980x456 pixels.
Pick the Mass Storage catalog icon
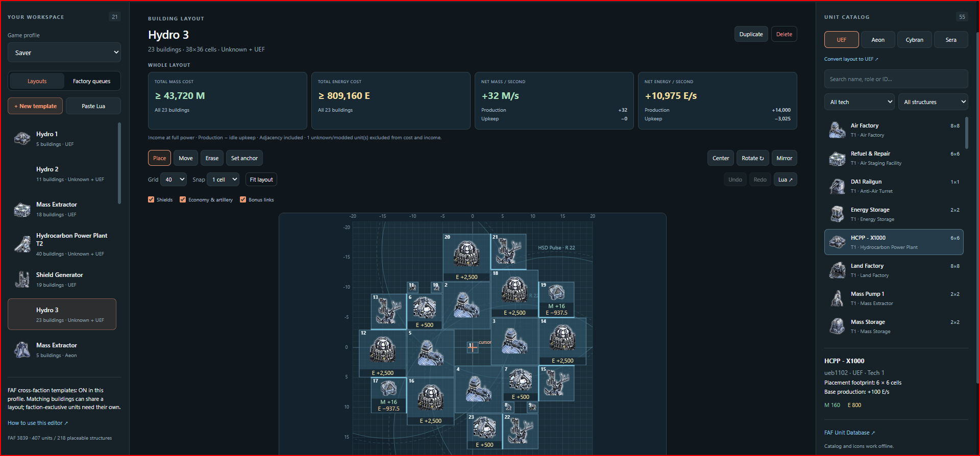[x=837, y=326]
